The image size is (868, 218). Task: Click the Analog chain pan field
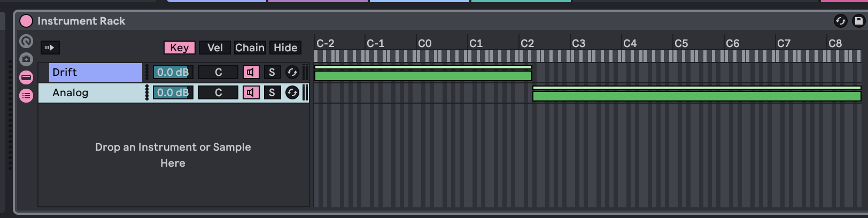pyautogui.click(x=218, y=92)
